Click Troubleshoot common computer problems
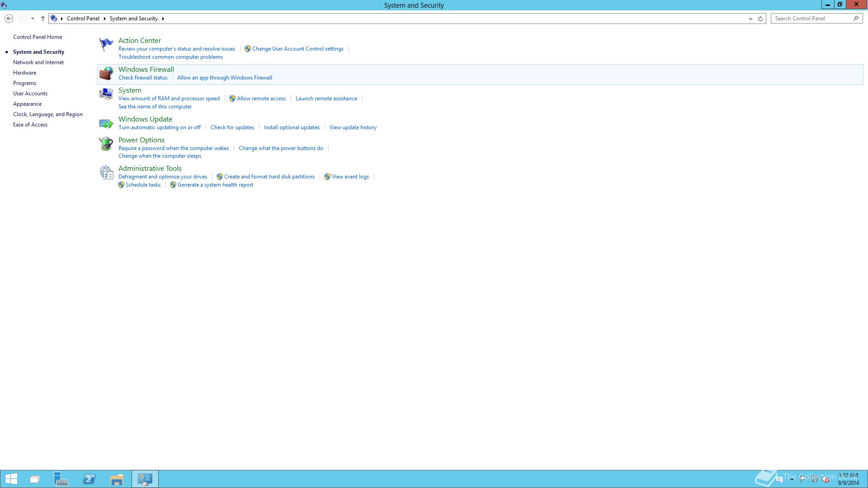 pyautogui.click(x=170, y=57)
